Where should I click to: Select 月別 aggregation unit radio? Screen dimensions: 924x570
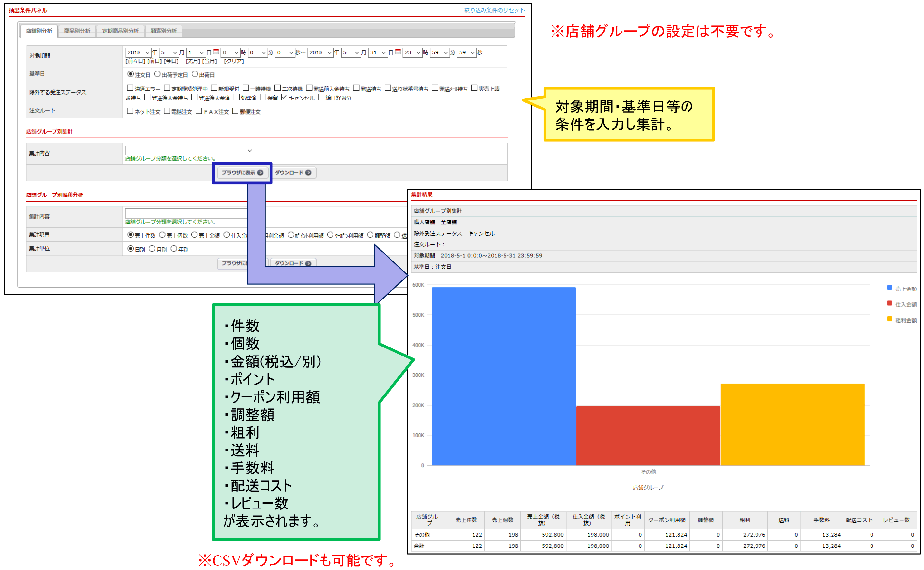[x=152, y=249]
